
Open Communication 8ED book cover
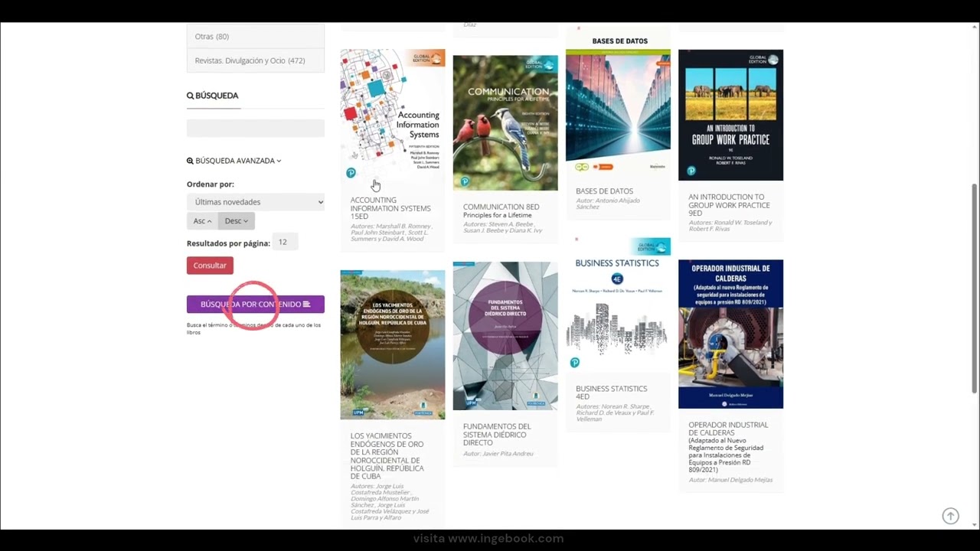click(x=505, y=122)
